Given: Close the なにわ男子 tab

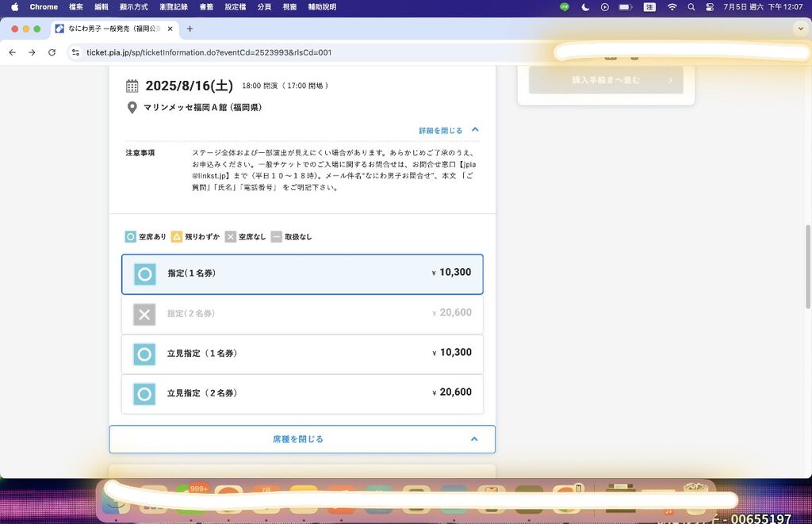Looking at the screenshot, I should (170, 29).
